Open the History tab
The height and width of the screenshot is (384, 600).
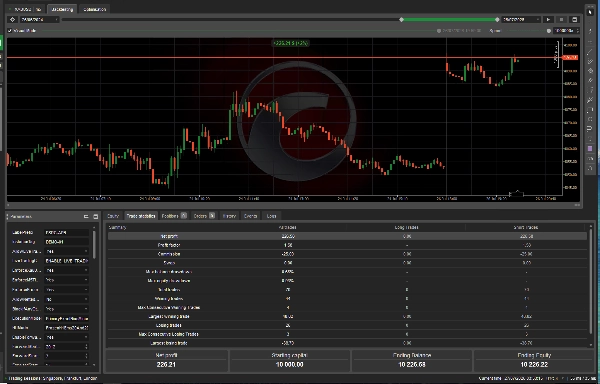click(229, 216)
